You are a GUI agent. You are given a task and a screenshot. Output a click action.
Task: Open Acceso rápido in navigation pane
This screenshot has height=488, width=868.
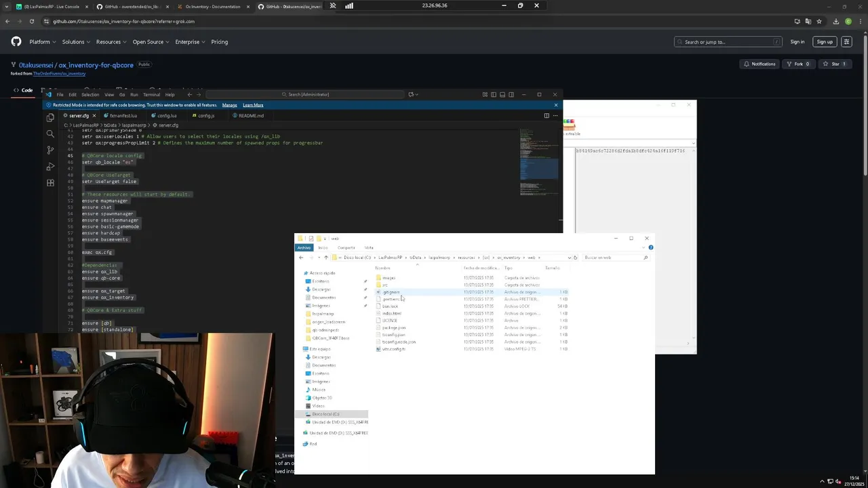coord(322,273)
